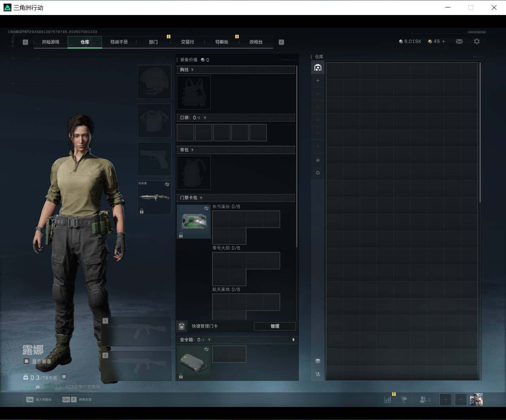Switch to the 交易行 tab
506x420 pixels.
pos(187,42)
